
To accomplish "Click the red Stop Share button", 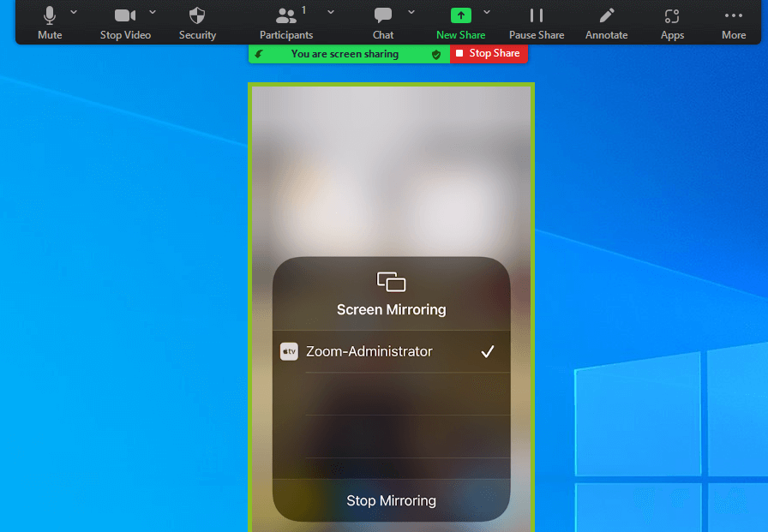I will click(x=489, y=53).
